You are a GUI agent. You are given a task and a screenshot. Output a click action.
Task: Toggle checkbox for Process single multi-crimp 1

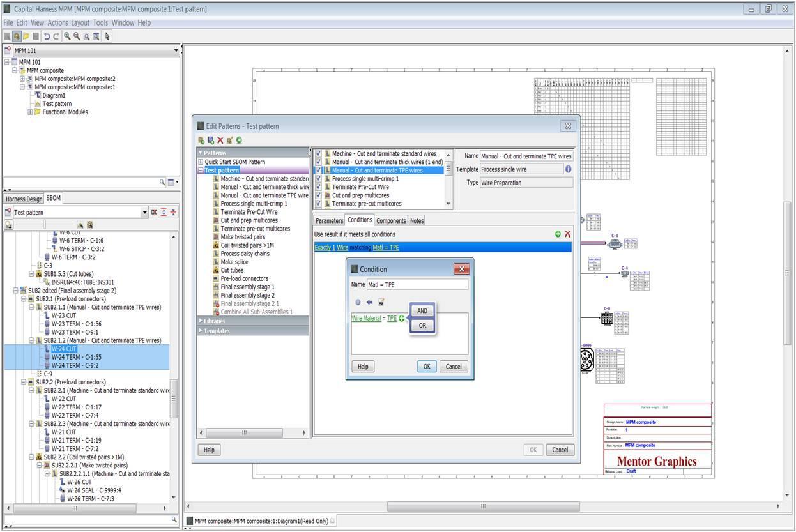coord(318,179)
